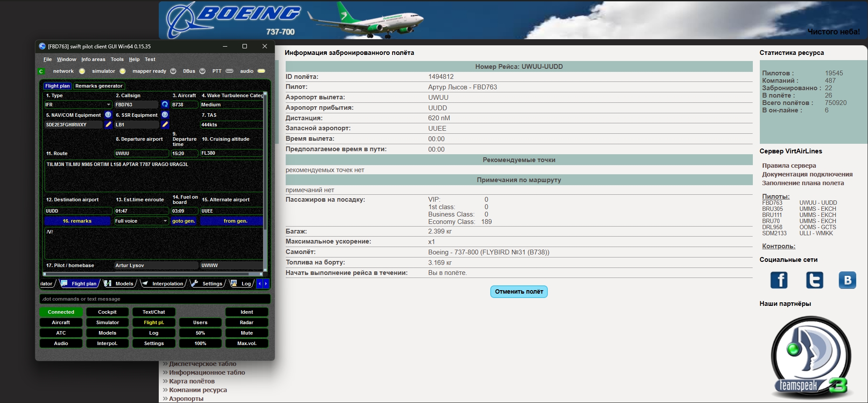Click the Text/Chat button

pyautogui.click(x=154, y=312)
